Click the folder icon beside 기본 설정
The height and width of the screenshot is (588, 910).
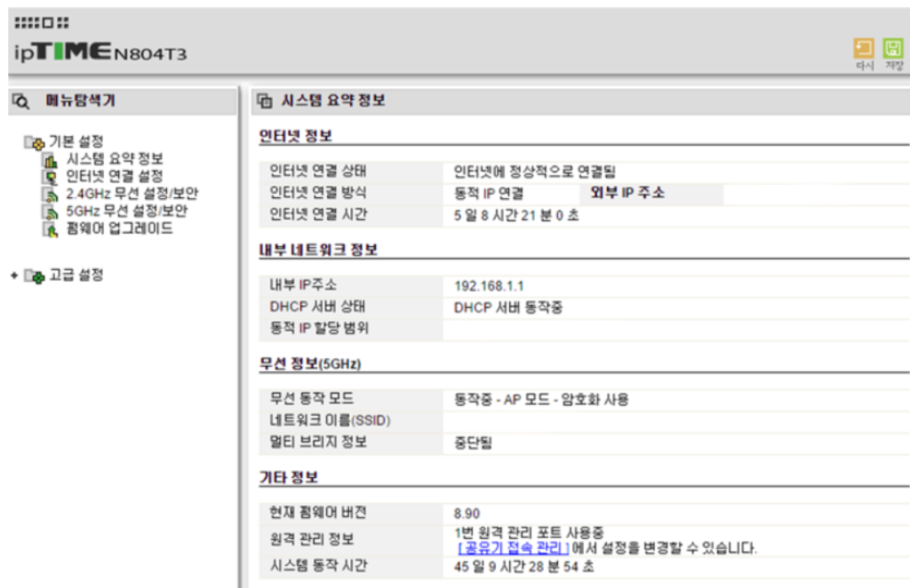pyautogui.click(x=32, y=142)
